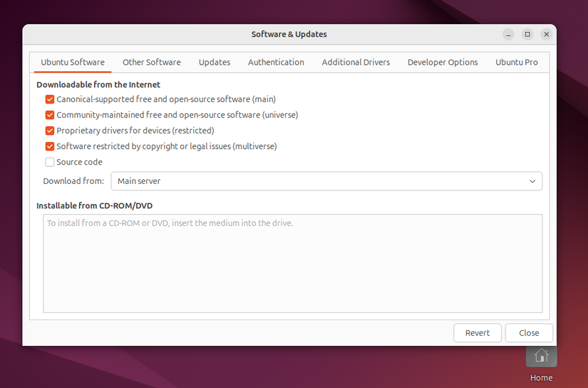This screenshot has height=388, width=588.
Task: Show the Developer Options tab
Action: pos(443,63)
